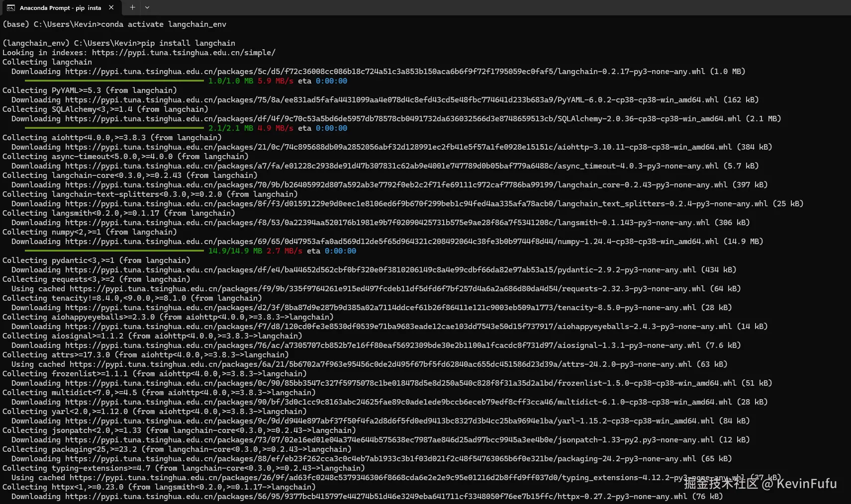Click the 'Collecting yarl<2.0,>=1.12.0' output line

155,412
